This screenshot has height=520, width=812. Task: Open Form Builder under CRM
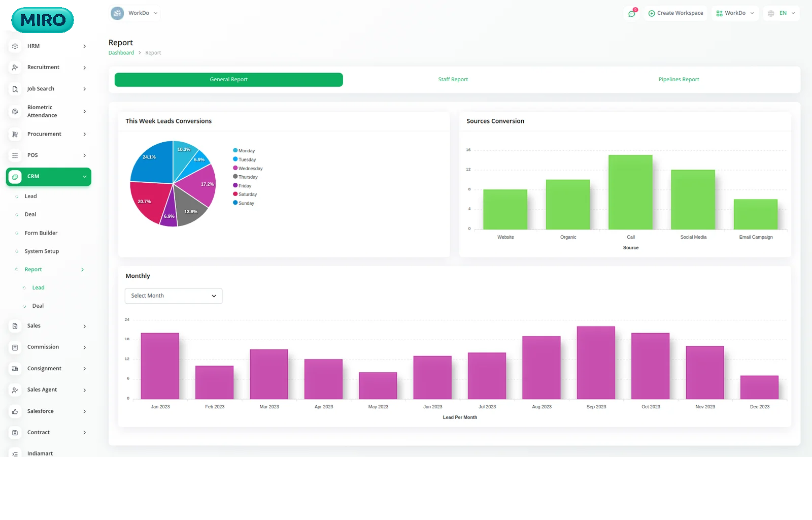click(x=41, y=233)
